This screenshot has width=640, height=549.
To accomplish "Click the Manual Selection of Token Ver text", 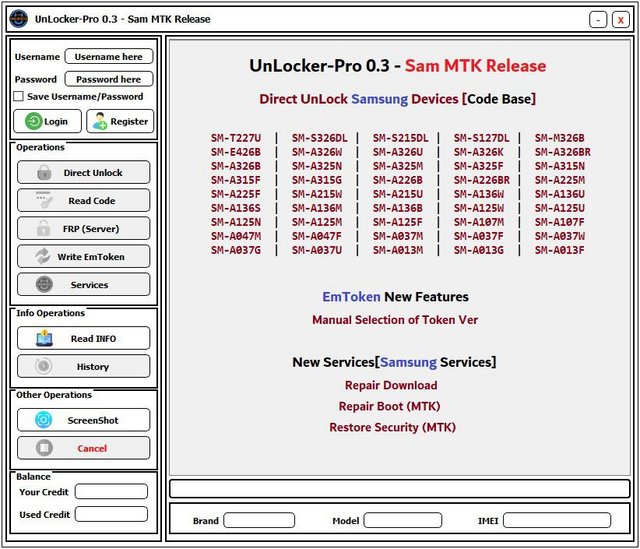I will [x=395, y=320].
